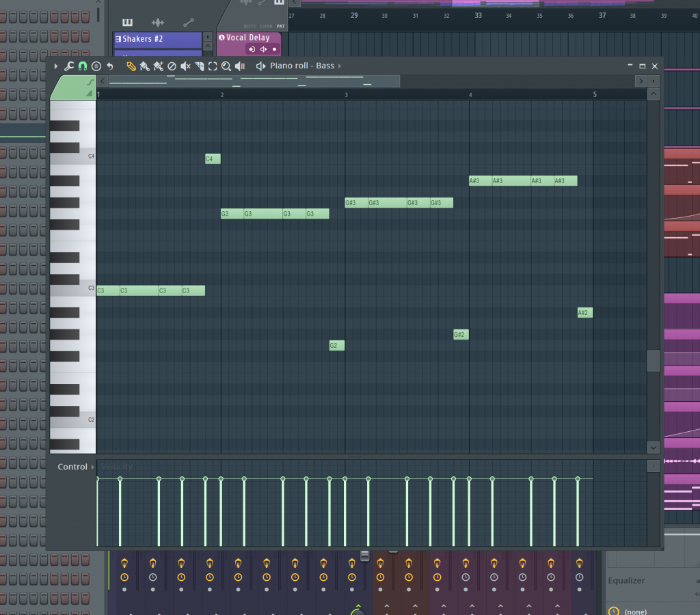Viewport: 700px width, 615px height.
Task: Mute the Vocal Delay channel speaker toggle
Action: pos(263,49)
